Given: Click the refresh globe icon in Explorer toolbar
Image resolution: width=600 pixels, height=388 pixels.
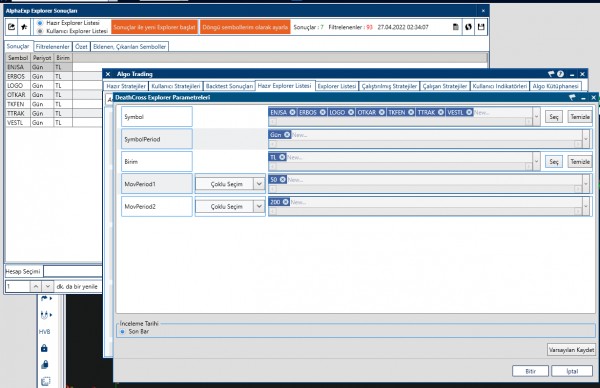Looking at the screenshot, I should [468, 27].
